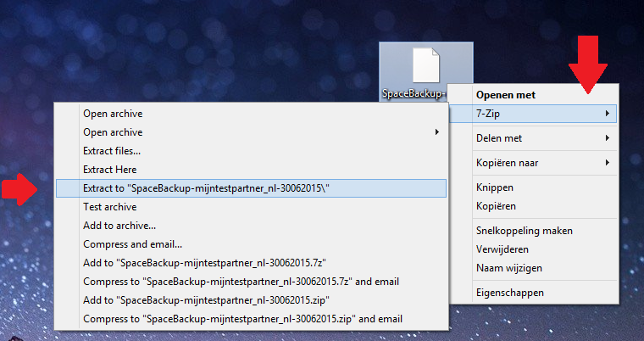Expand arrow beside 7-Zip entry

[607, 114]
